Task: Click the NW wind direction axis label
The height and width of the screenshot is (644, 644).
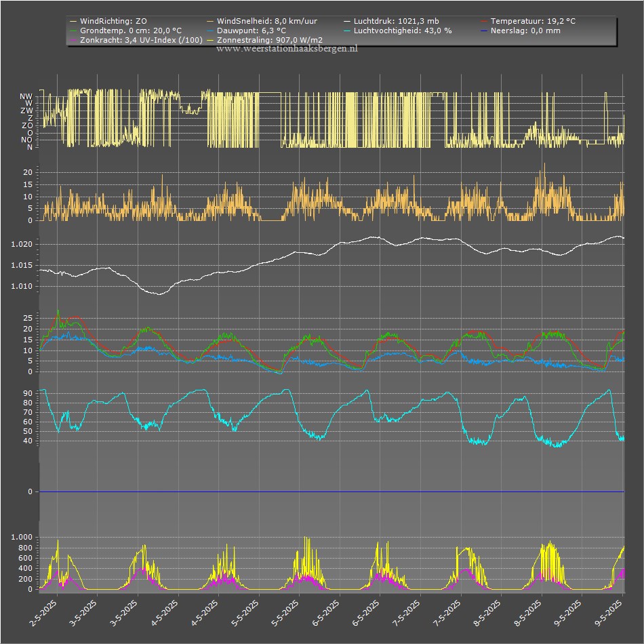Action: [x=26, y=96]
